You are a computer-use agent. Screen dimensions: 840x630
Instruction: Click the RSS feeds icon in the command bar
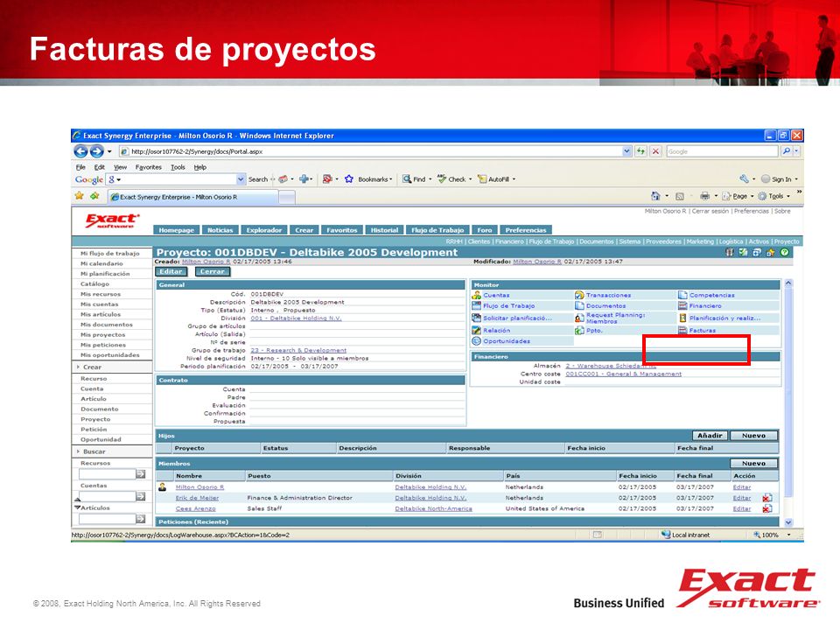680,196
